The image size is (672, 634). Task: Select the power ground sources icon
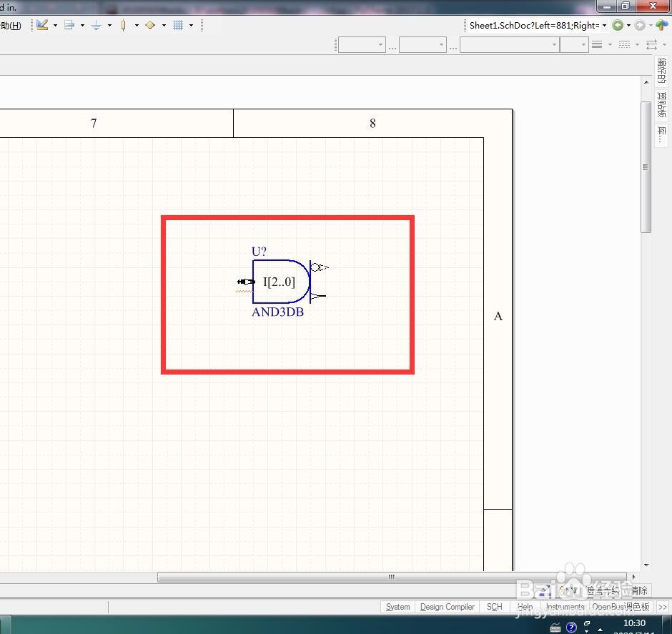[96, 25]
